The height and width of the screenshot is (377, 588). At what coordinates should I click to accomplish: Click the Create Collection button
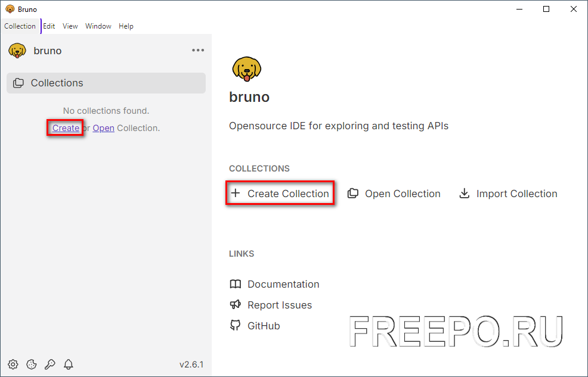coord(280,194)
